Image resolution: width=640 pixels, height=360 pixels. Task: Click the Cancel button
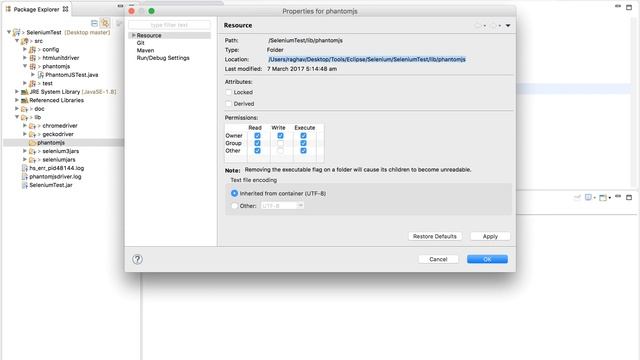(x=438, y=259)
